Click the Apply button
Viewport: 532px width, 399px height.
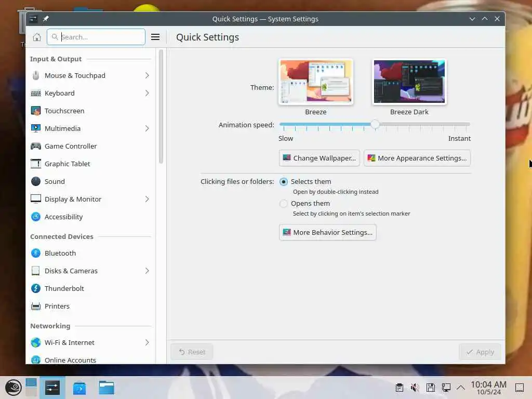[480, 352]
